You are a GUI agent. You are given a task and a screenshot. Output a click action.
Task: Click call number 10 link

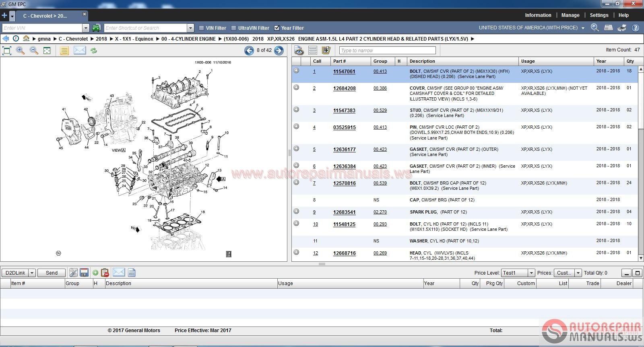tap(315, 224)
